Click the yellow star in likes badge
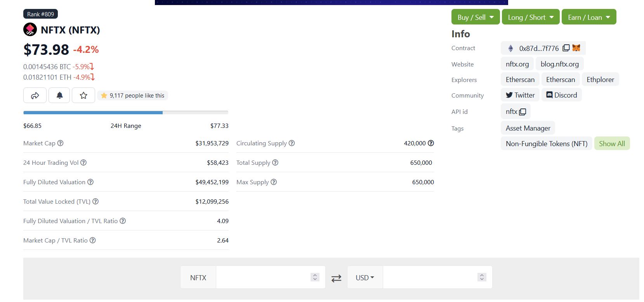This screenshot has height=302, width=644. coord(104,96)
